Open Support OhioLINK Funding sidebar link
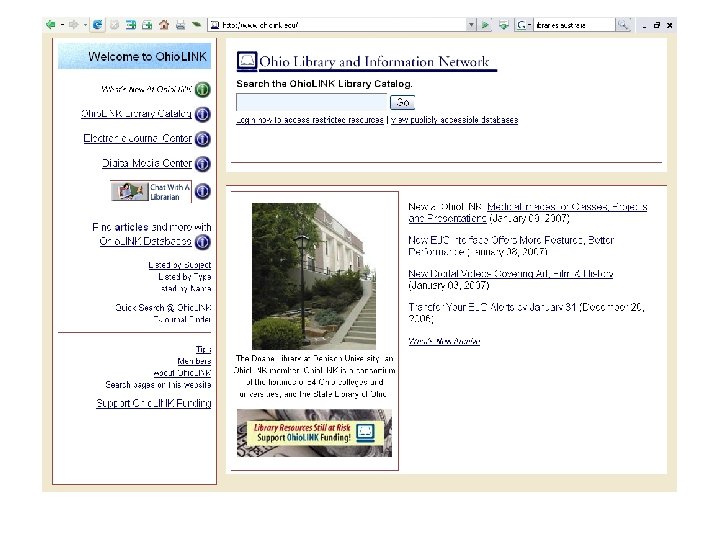 tap(154, 403)
